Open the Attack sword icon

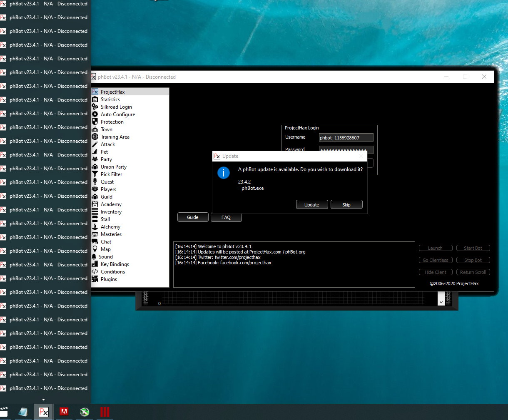[95, 144]
